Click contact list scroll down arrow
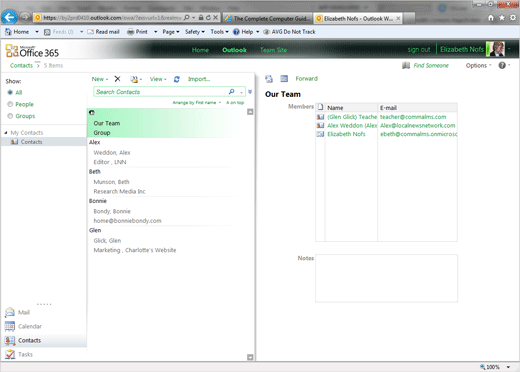Screen dimensions: 520x372 (250, 357)
